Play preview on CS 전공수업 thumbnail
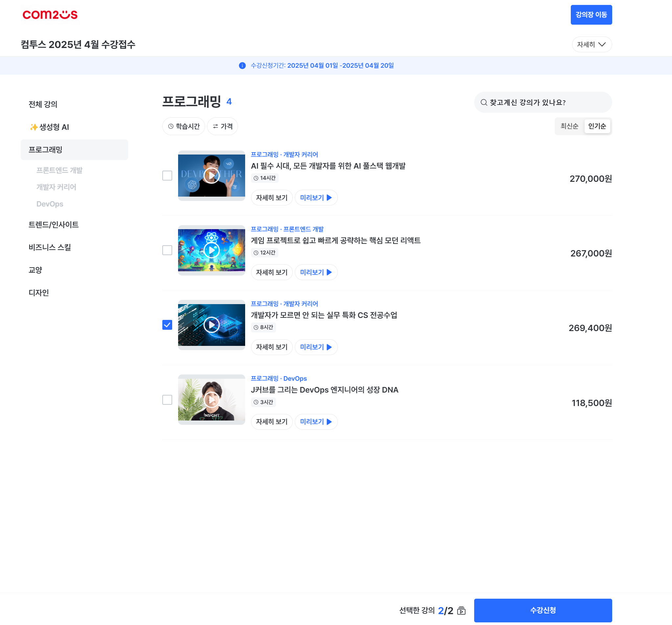672x625 pixels. click(212, 325)
